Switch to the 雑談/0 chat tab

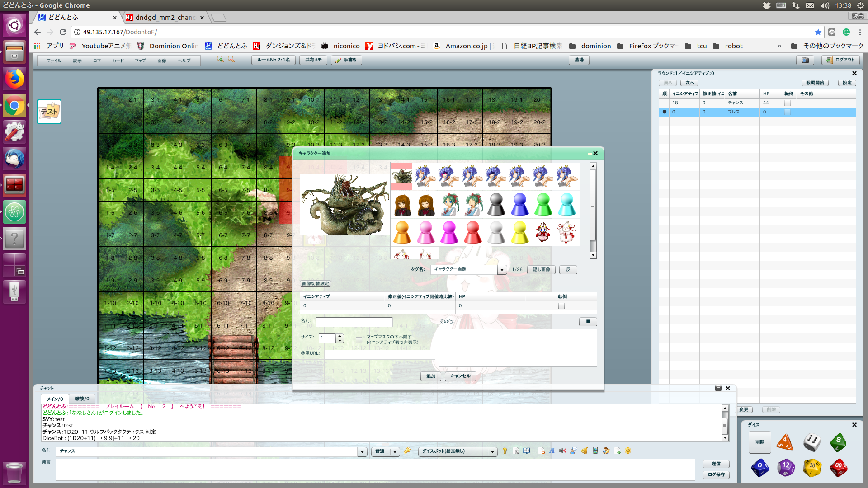pyautogui.click(x=82, y=399)
